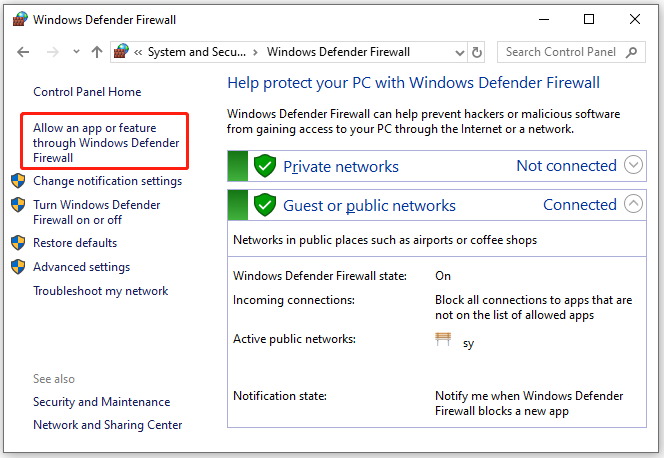Open Advanced settings link
This screenshot has width=664, height=458.
82,267
